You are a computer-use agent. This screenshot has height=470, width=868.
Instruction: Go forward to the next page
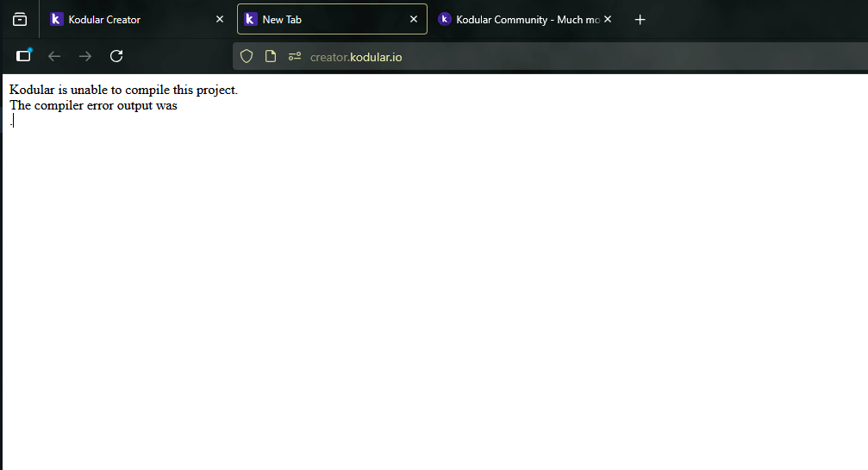(x=85, y=56)
